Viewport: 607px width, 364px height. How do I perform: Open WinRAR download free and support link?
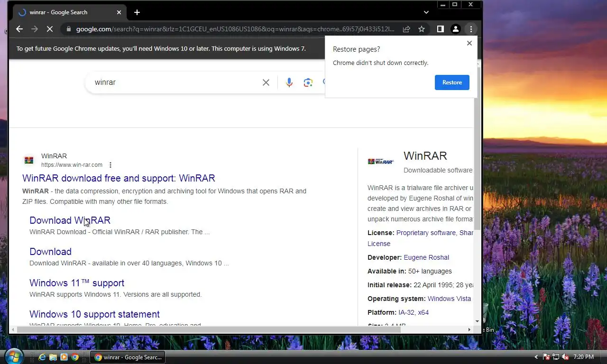click(x=119, y=178)
